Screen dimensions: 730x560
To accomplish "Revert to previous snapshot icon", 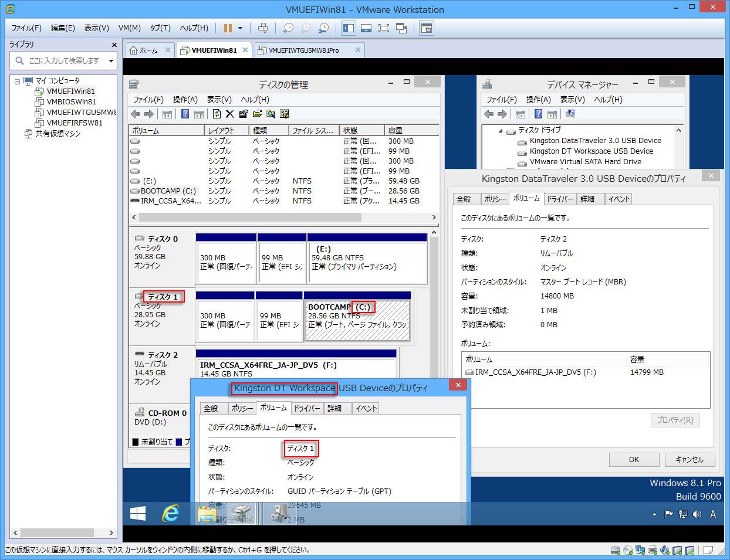I will tap(306, 28).
